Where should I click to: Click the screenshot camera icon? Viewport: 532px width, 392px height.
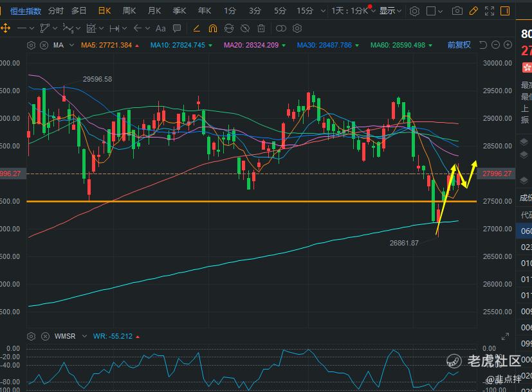click(x=457, y=11)
